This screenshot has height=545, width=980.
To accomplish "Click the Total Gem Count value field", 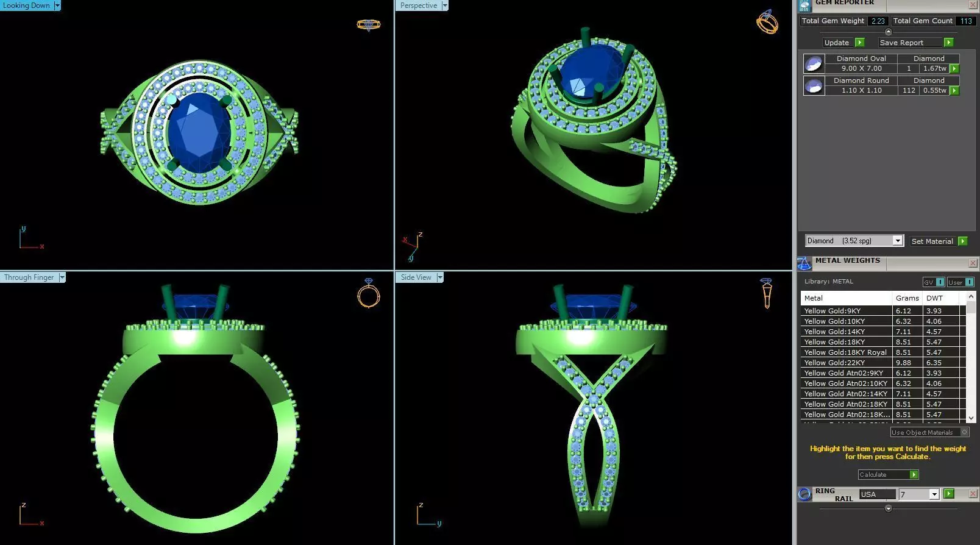I will click(966, 21).
